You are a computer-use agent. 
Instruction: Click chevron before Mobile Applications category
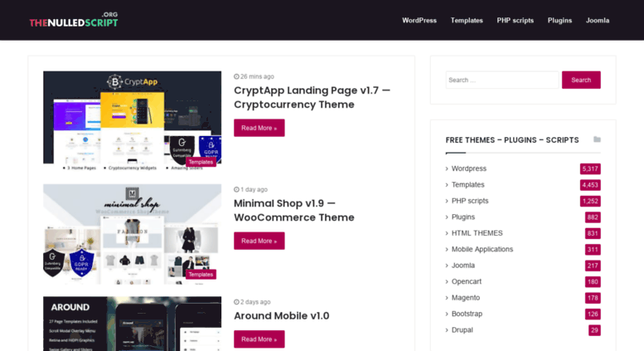coord(447,249)
